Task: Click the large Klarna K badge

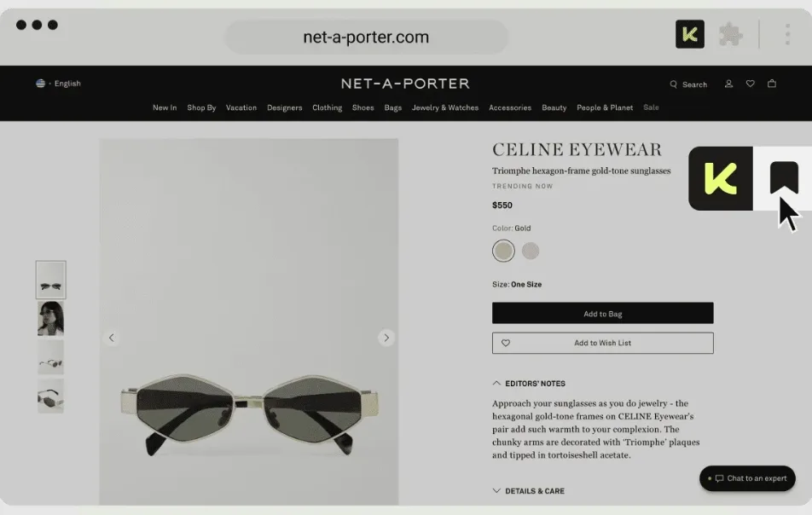Action: click(721, 178)
